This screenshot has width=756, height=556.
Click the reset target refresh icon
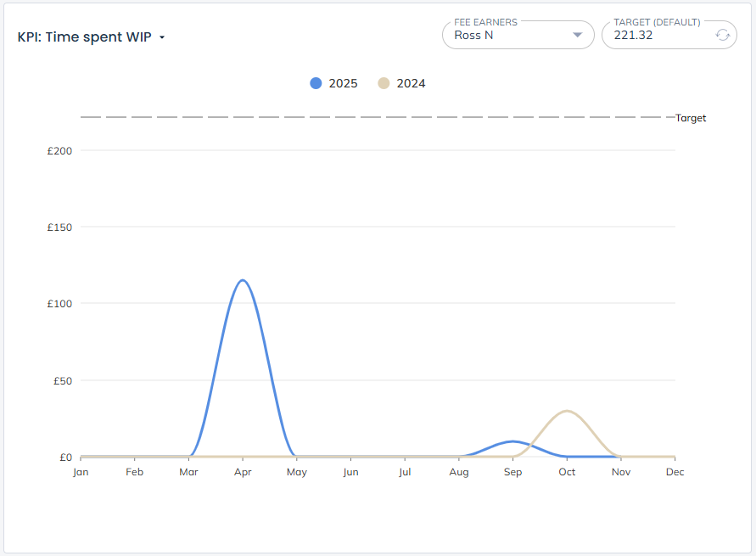(722, 35)
